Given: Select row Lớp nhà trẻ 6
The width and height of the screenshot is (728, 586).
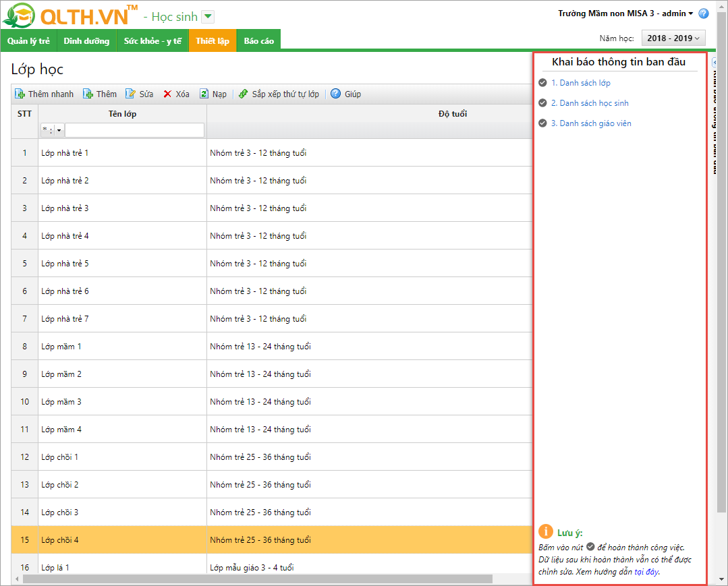Looking at the screenshot, I should tap(272, 291).
